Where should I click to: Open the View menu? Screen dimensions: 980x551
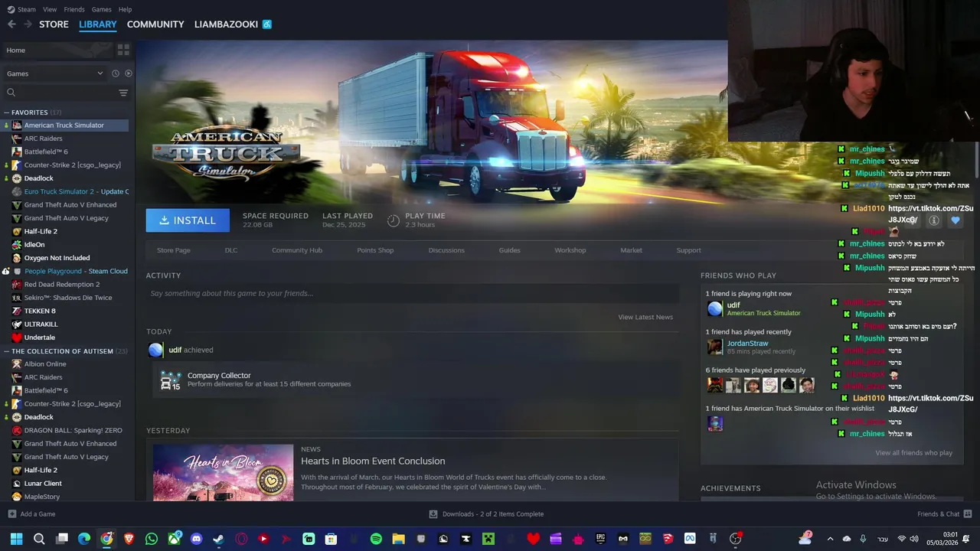coord(50,9)
